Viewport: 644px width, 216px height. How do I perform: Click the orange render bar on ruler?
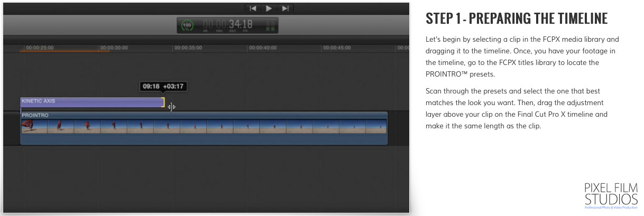coord(65,51)
